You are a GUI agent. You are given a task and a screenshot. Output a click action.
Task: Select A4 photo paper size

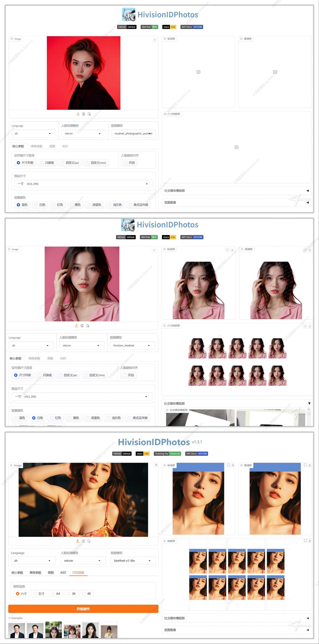tap(56, 593)
